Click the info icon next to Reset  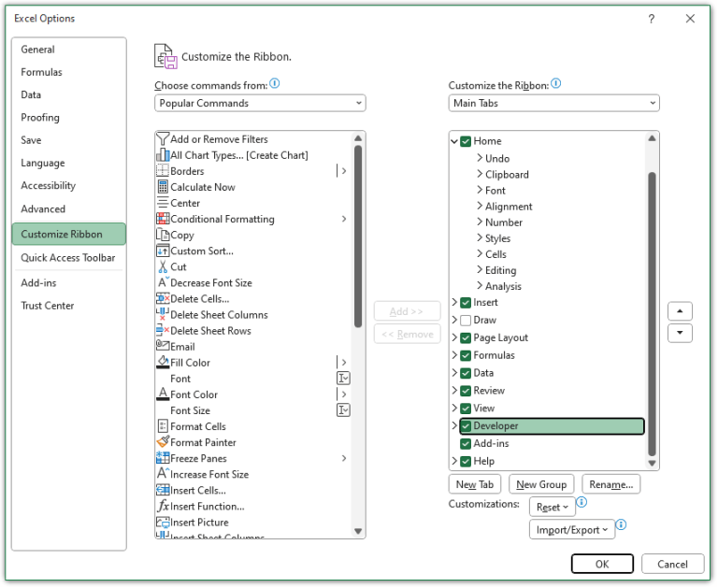(x=582, y=502)
